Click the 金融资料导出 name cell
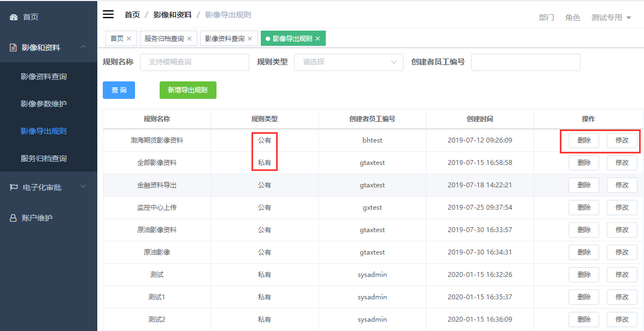 (157, 185)
